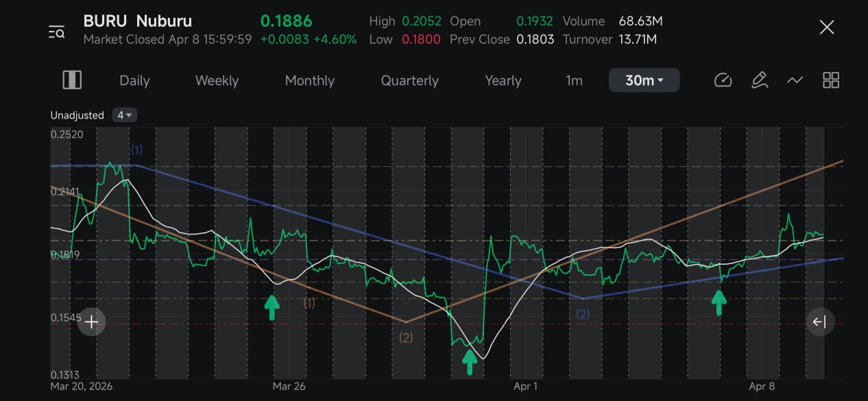The width and height of the screenshot is (868, 401).
Task: Open the stock search list icon
Action: coord(56,32)
